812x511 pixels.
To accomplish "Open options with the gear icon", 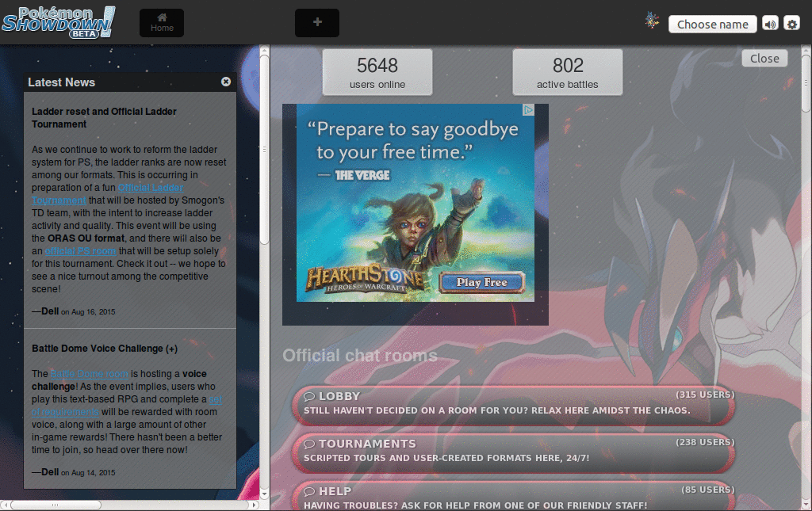I will pyautogui.click(x=792, y=25).
